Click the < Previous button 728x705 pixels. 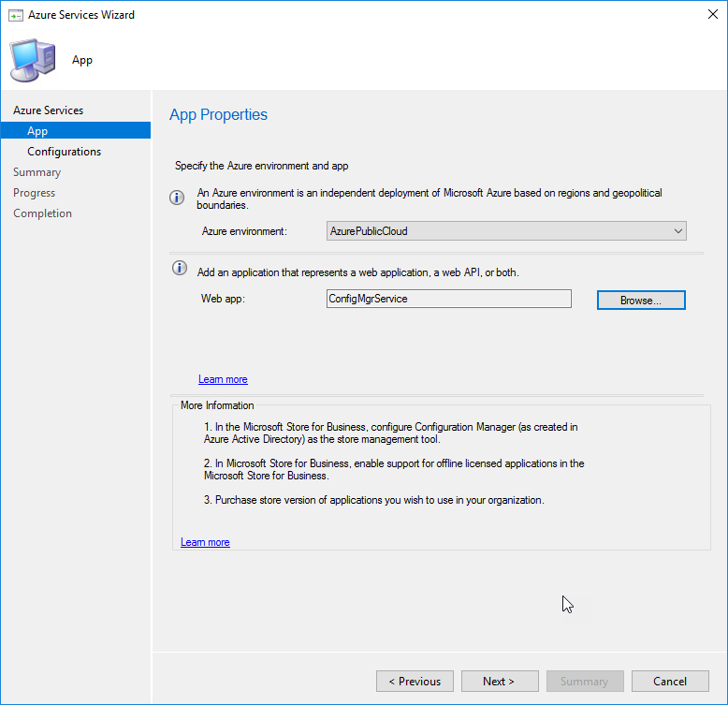(415, 681)
